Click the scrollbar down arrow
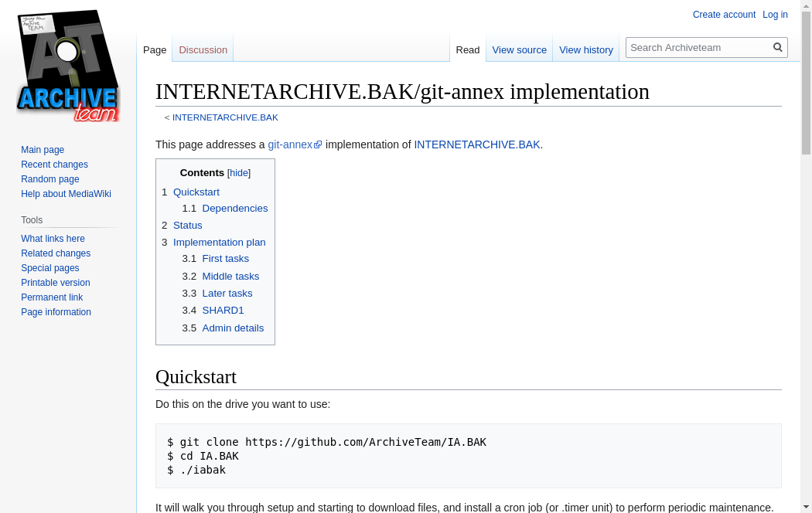 point(806,507)
